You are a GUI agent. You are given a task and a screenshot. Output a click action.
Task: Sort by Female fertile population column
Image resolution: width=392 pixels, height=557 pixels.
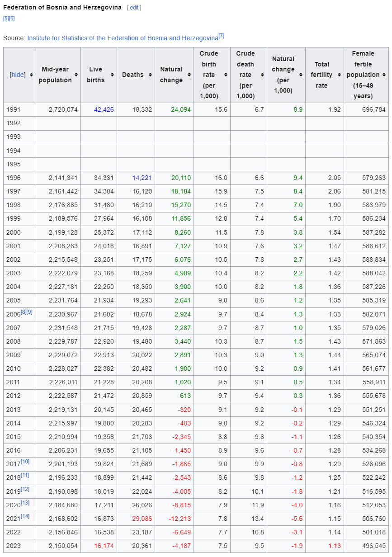384,75
